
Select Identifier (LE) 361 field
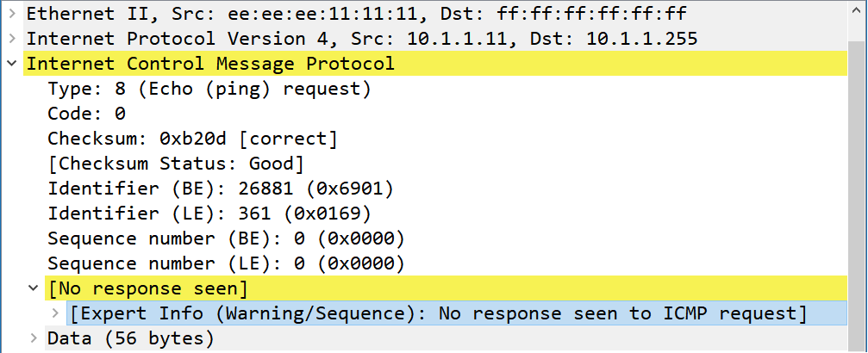click(209, 214)
